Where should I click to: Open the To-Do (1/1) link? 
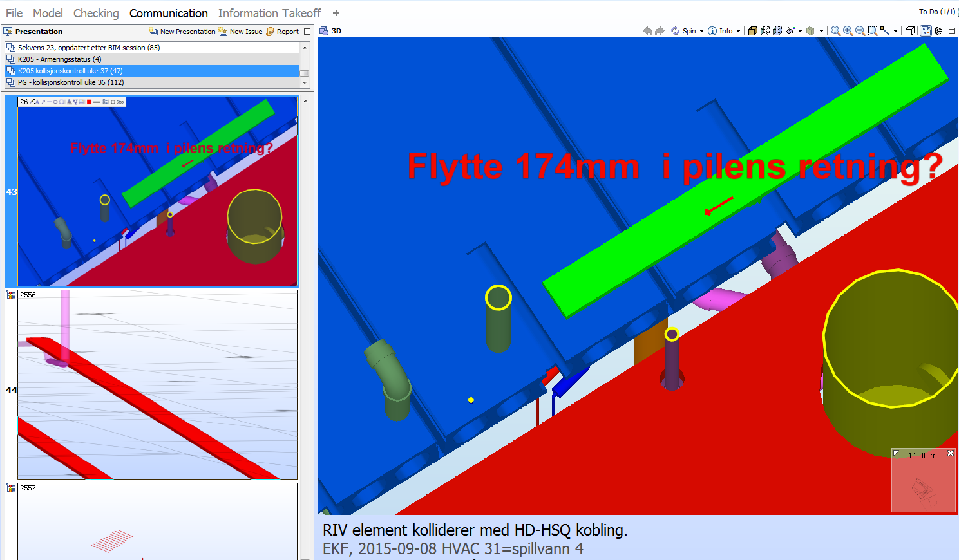tap(937, 12)
